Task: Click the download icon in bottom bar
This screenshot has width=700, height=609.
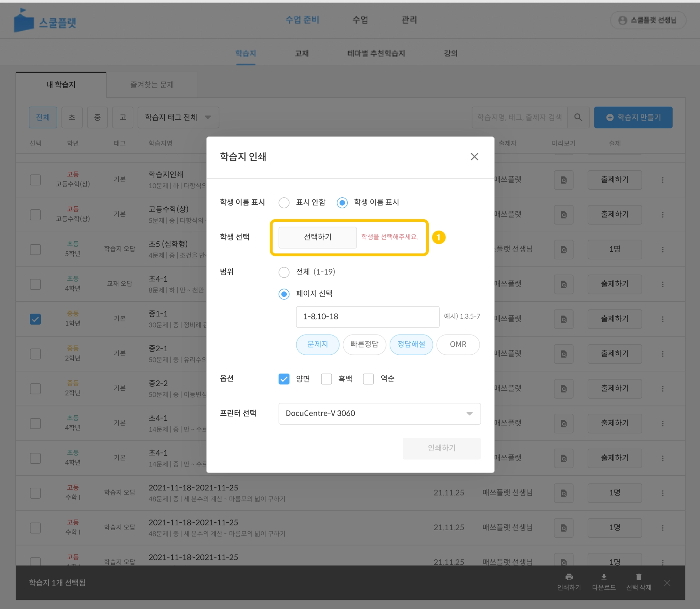Action: (604, 577)
